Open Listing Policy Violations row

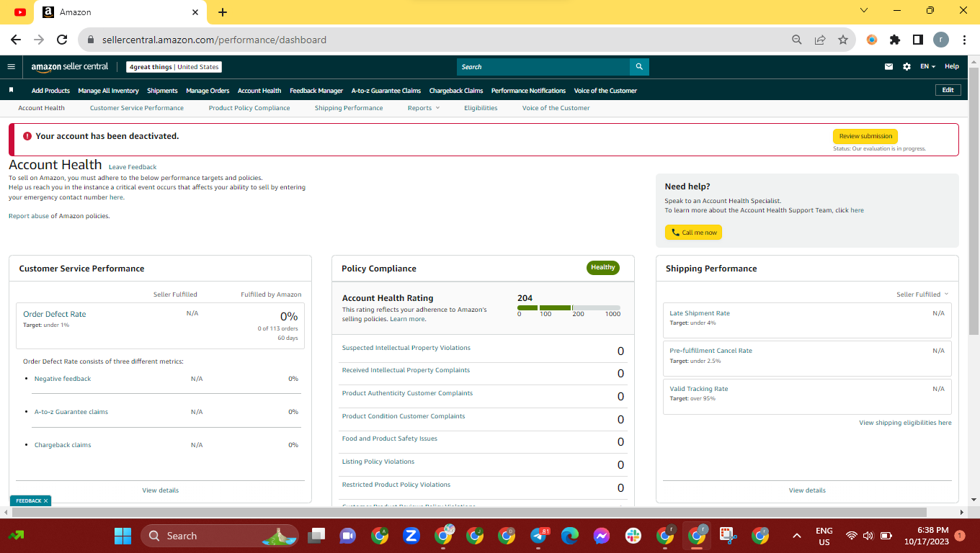pos(483,463)
